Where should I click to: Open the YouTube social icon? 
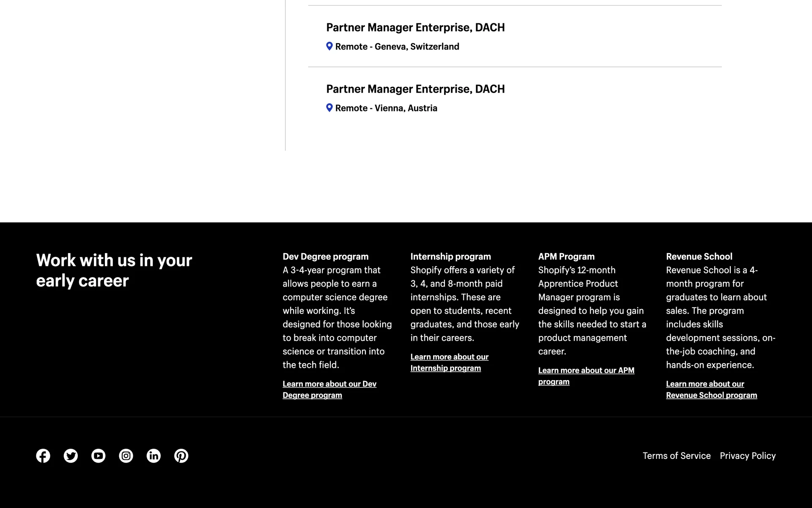(x=99, y=456)
